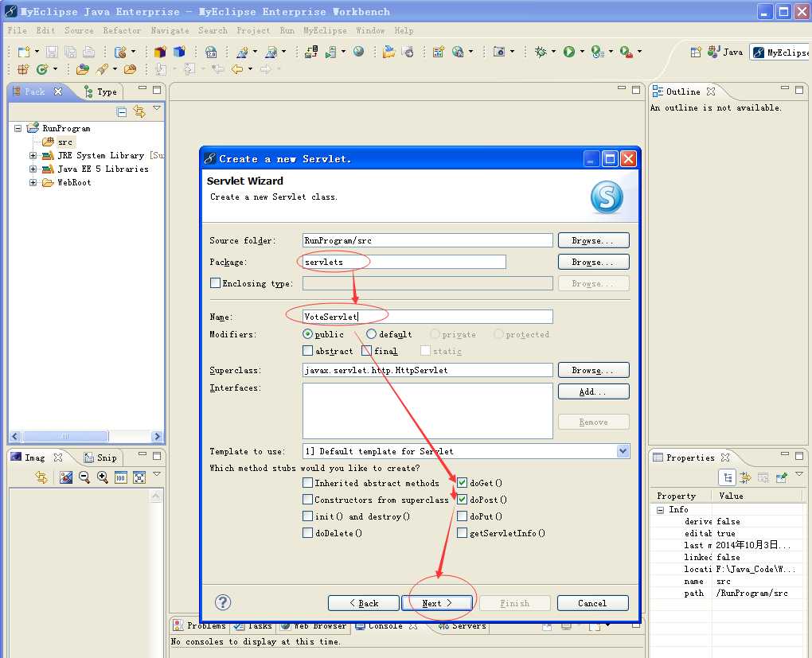The width and height of the screenshot is (812, 658).
Task: Click the show categories icon in Properties
Action: click(728, 477)
